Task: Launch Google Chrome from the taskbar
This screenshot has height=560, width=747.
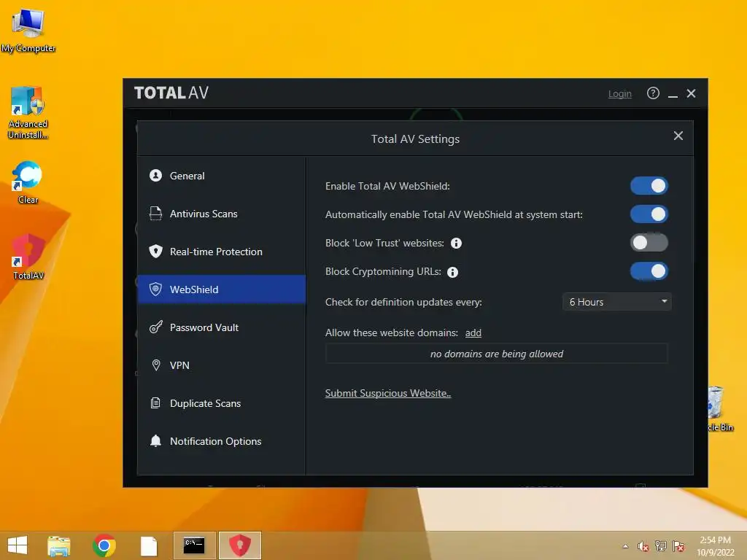Action: point(104,545)
